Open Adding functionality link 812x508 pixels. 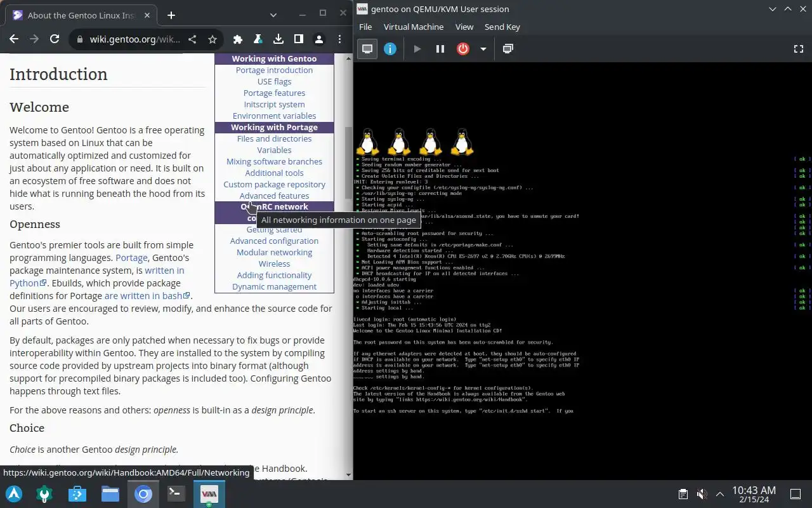tap(274, 275)
